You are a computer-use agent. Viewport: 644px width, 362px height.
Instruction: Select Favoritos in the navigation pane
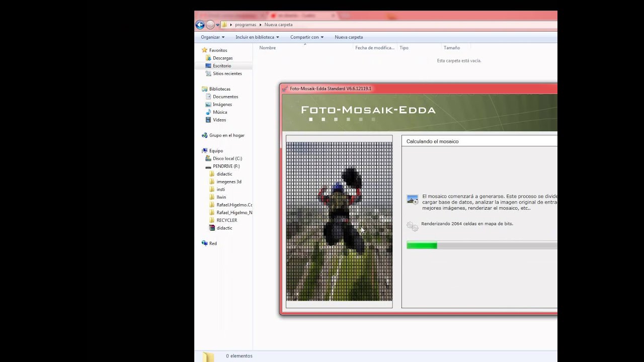tap(218, 50)
